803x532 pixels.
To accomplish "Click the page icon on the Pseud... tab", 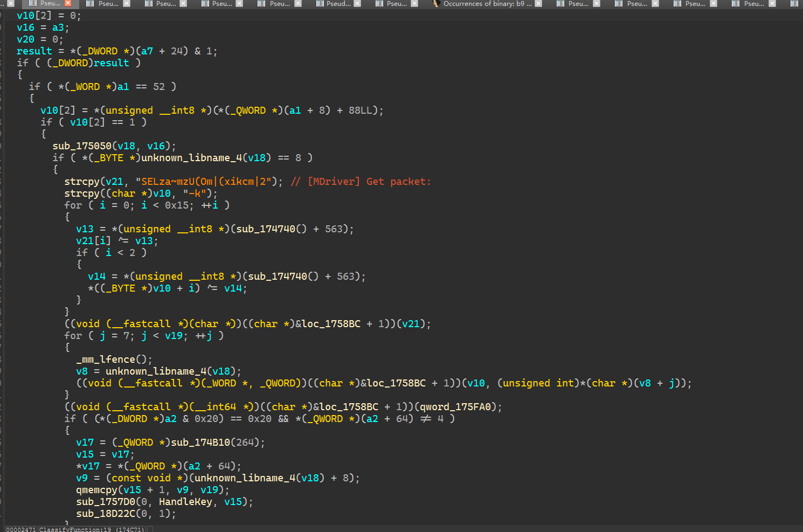I will click(320, 3).
